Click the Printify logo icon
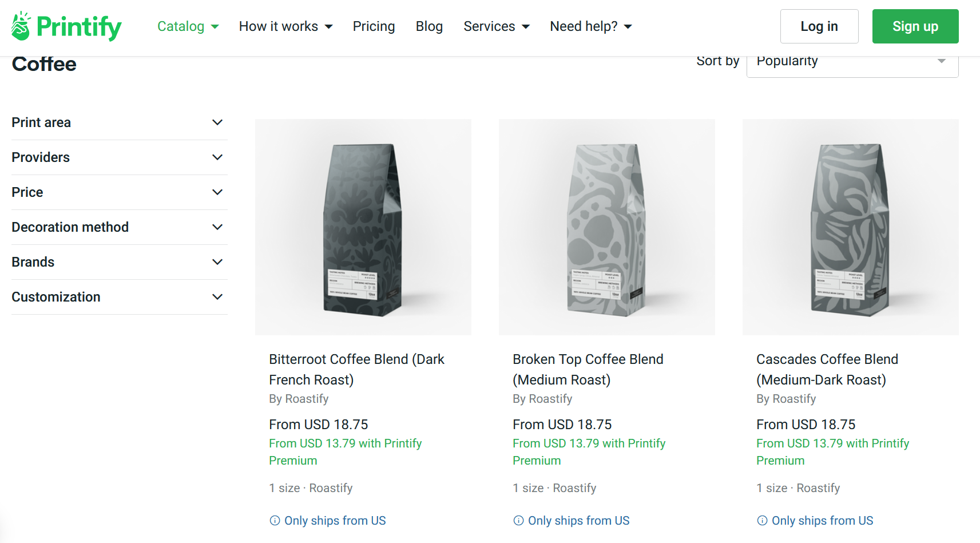 click(20, 26)
